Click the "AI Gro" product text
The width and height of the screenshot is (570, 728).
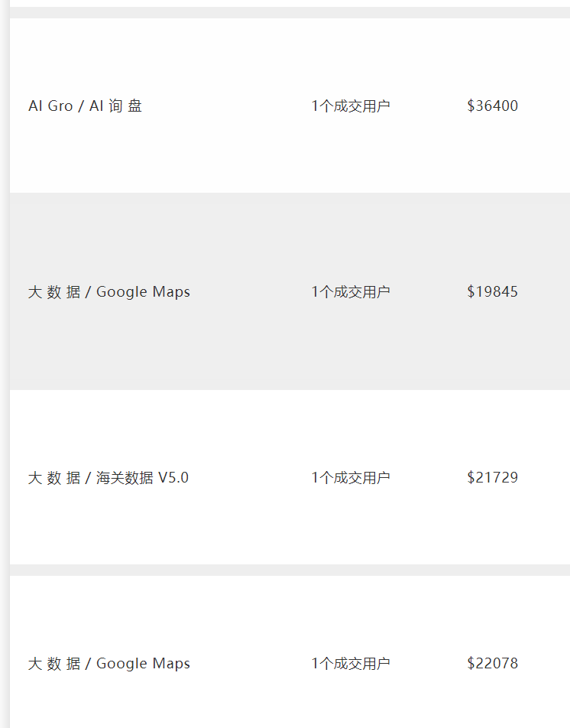(x=50, y=106)
